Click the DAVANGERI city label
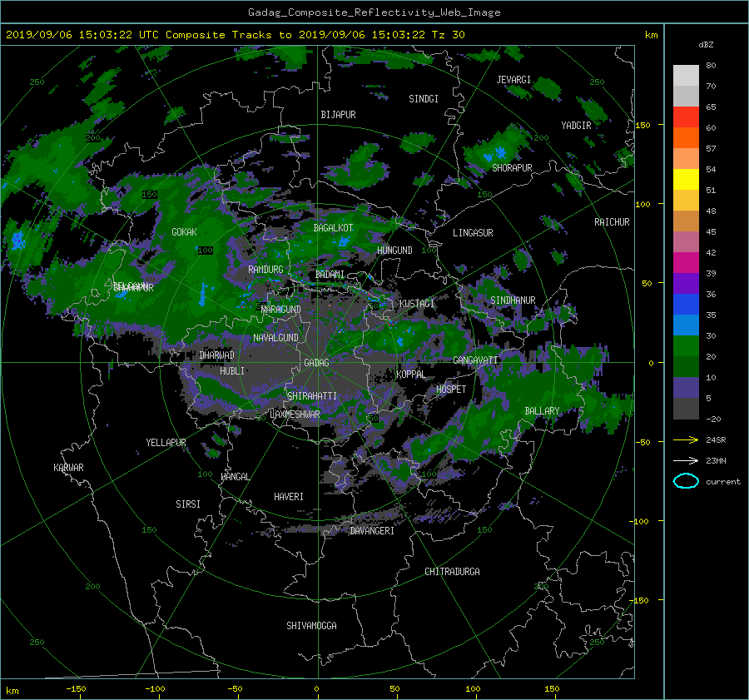Image resolution: width=749 pixels, height=700 pixels. (x=372, y=531)
